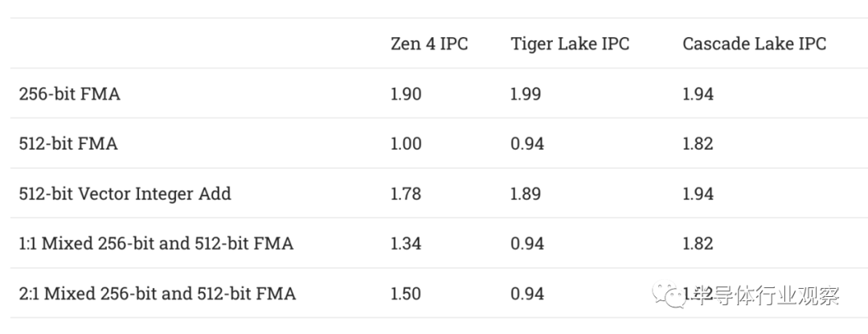Select Zen 4 value 1.34
868x334 pixels.
[x=405, y=244]
